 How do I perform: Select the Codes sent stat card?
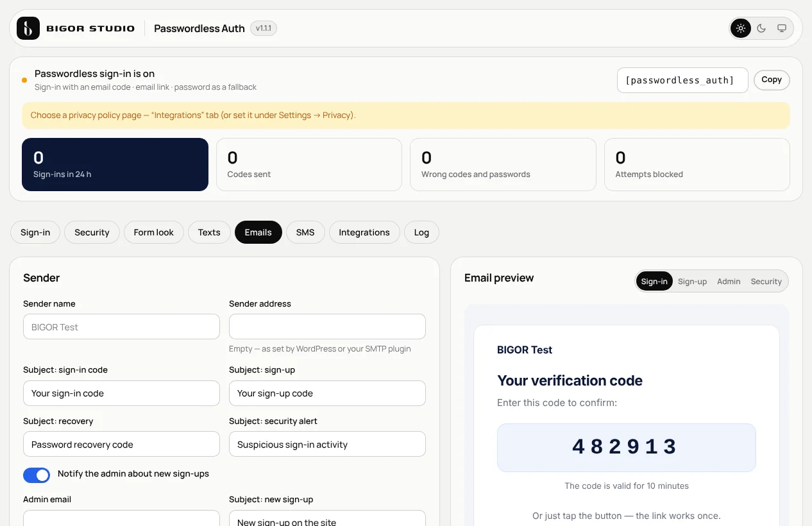coord(309,164)
